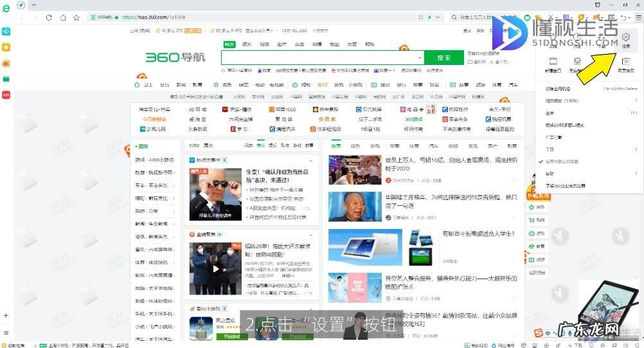Open the 游戏·4399小游戏 link

pyautogui.click(x=155, y=160)
